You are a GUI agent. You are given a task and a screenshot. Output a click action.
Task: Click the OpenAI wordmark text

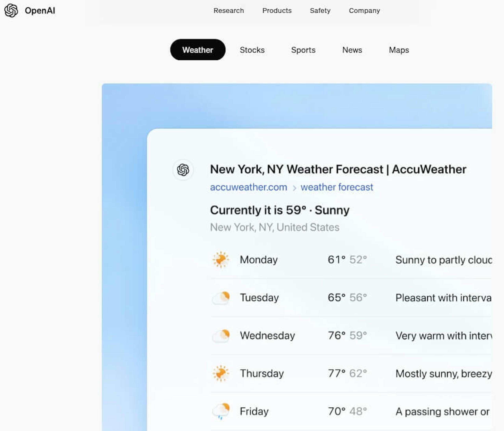[40, 11]
